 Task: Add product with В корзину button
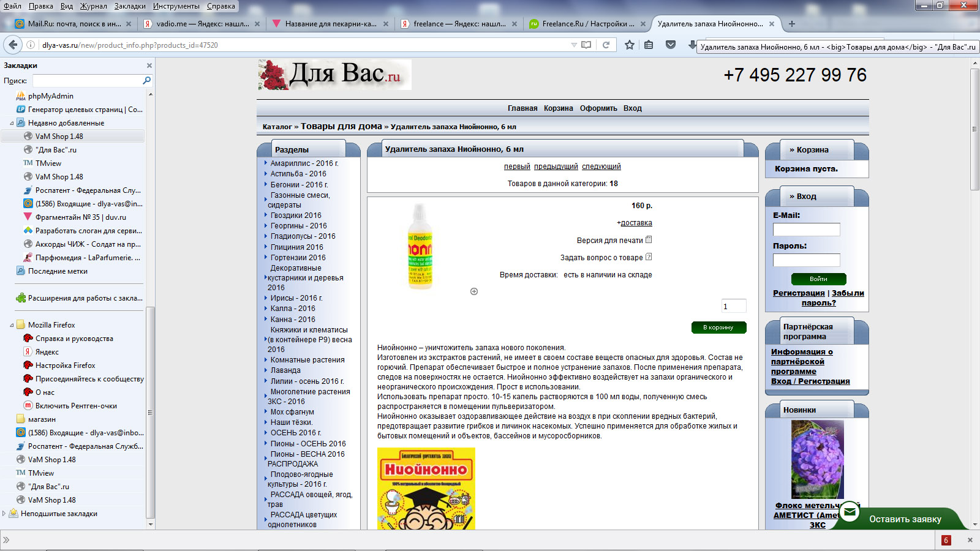tap(718, 328)
